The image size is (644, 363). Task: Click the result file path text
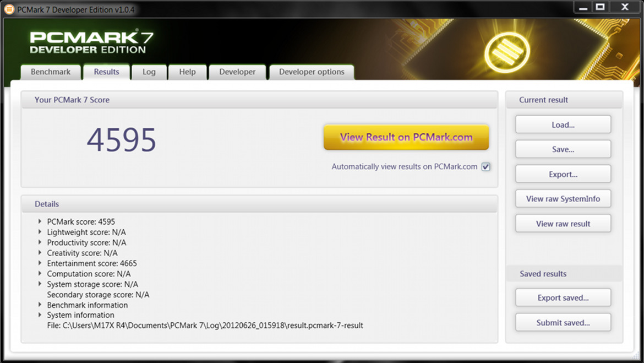[205, 325]
